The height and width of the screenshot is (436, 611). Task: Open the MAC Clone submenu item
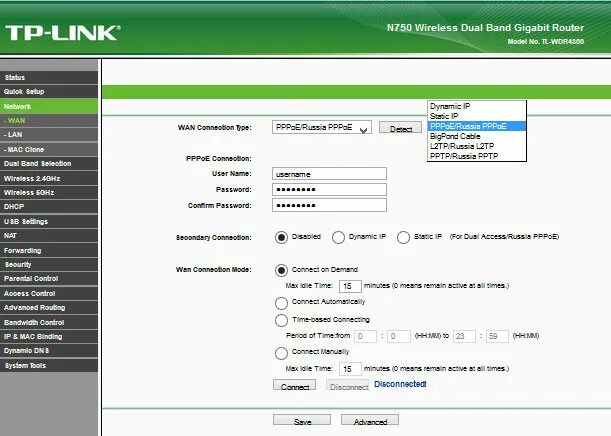pos(49,150)
